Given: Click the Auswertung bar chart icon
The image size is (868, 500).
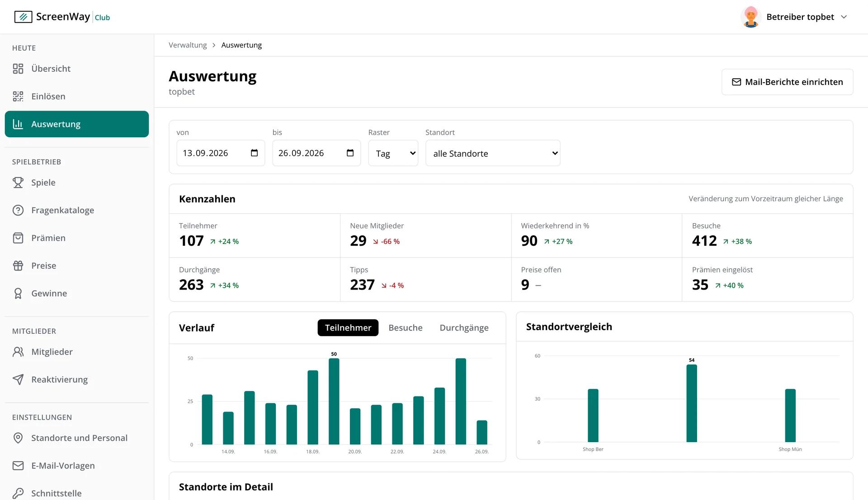Looking at the screenshot, I should [18, 124].
